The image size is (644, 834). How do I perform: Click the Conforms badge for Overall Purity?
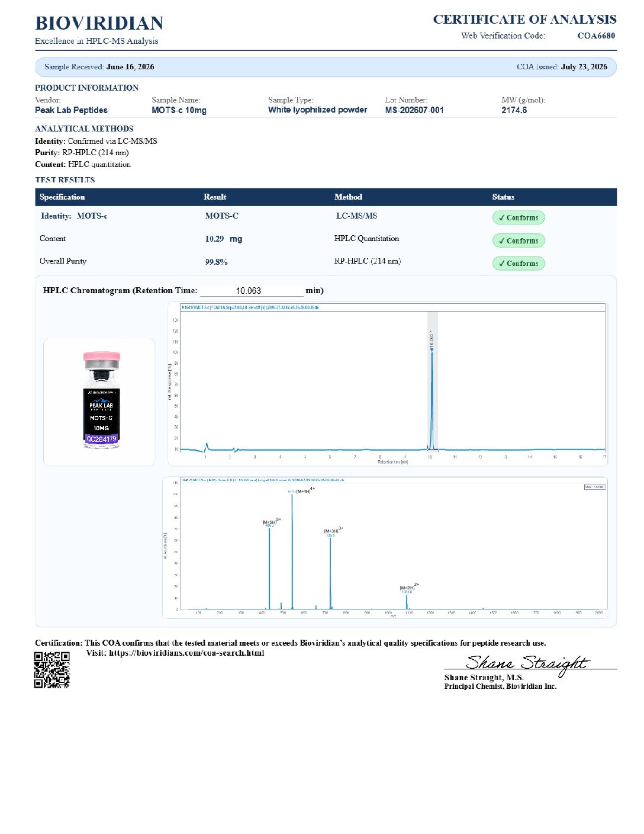pyautogui.click(x=519, y=264)
